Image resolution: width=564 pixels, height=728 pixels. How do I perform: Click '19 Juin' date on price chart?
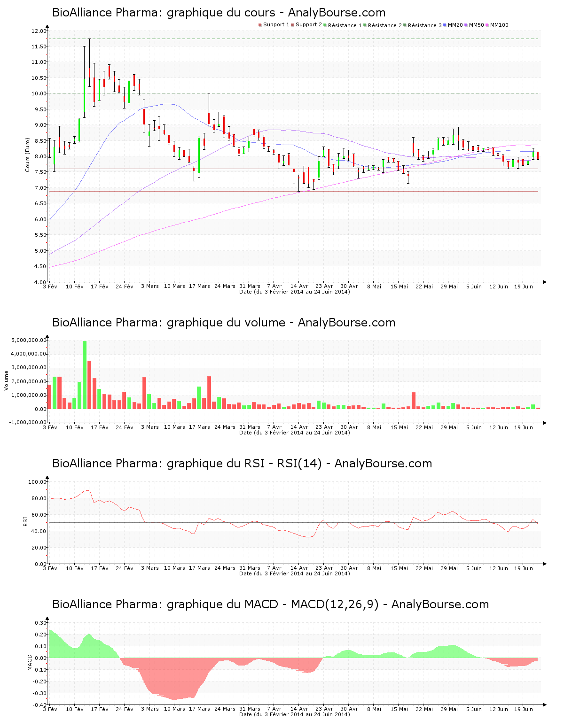click(x=524, y=287)
